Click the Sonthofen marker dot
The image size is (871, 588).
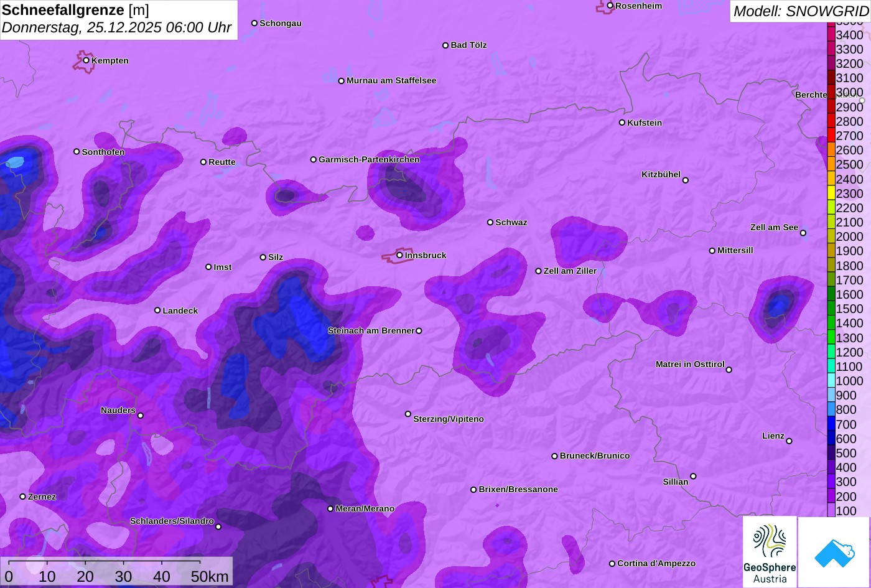[77, 152]
